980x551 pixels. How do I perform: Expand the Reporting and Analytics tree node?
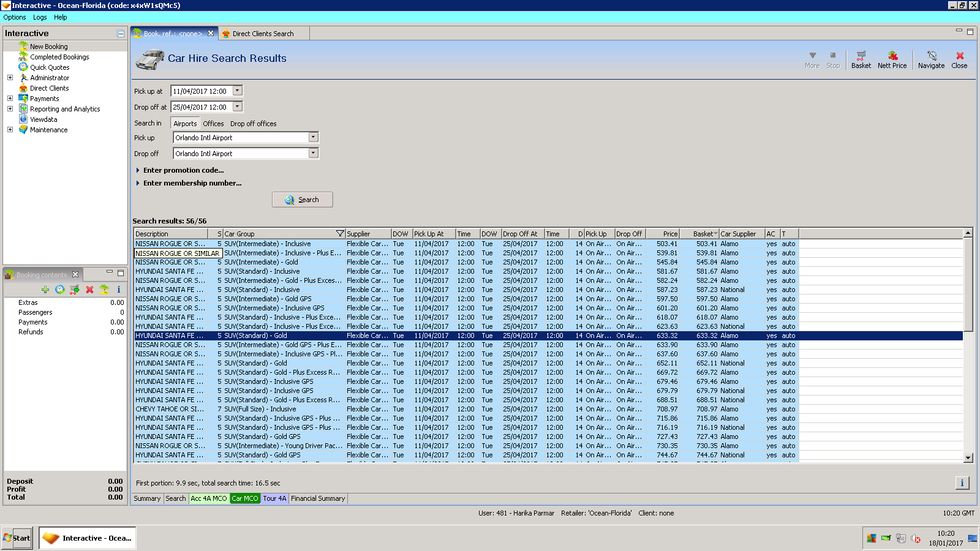10,109
